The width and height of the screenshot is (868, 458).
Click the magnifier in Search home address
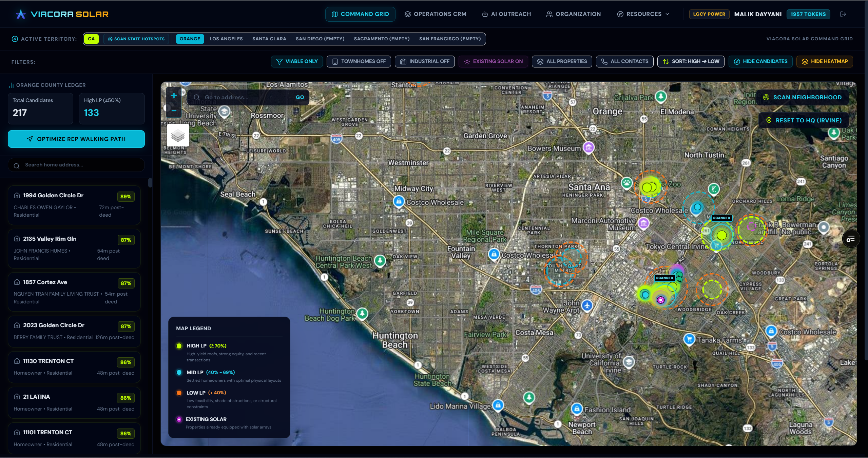point(17,166)
